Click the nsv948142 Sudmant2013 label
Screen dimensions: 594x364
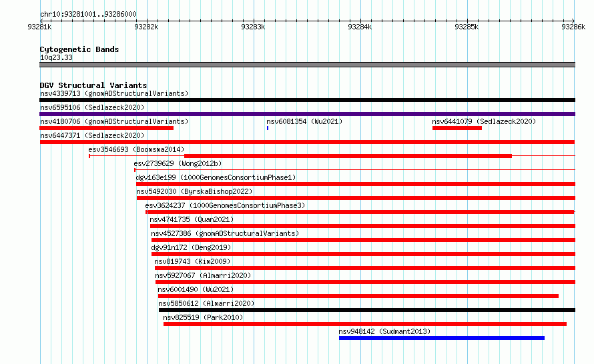(x=384, y=331)
